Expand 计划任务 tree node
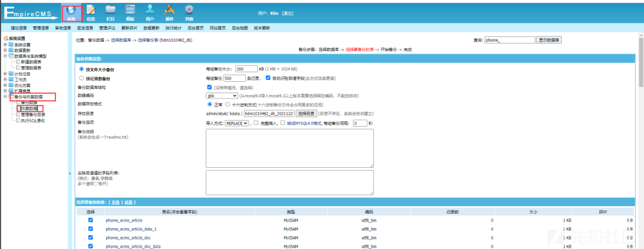644x249 pixels. 5,74
